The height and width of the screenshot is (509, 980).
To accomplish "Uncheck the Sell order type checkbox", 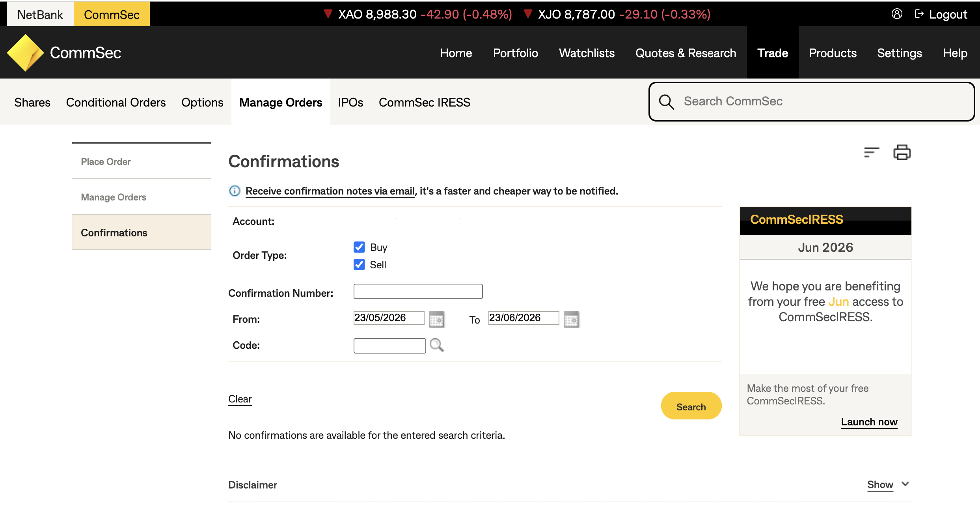I will (359, 264).
